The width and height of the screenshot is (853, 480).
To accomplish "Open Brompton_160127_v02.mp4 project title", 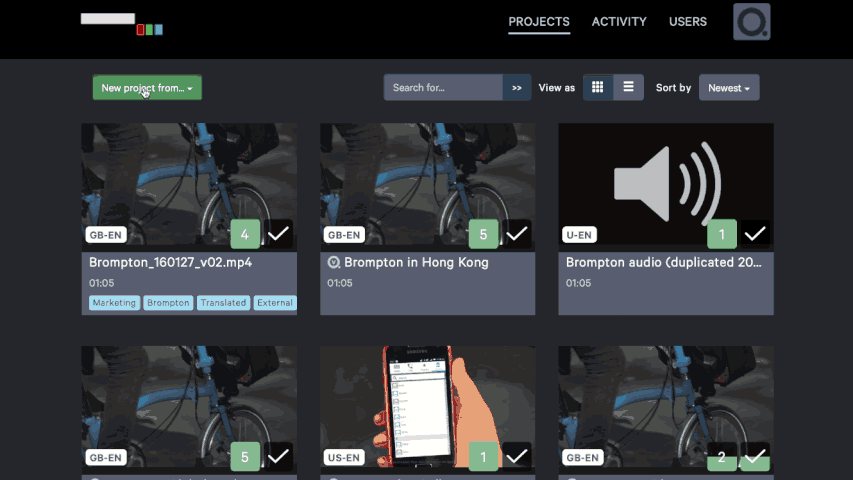I will tap(170, 262).
